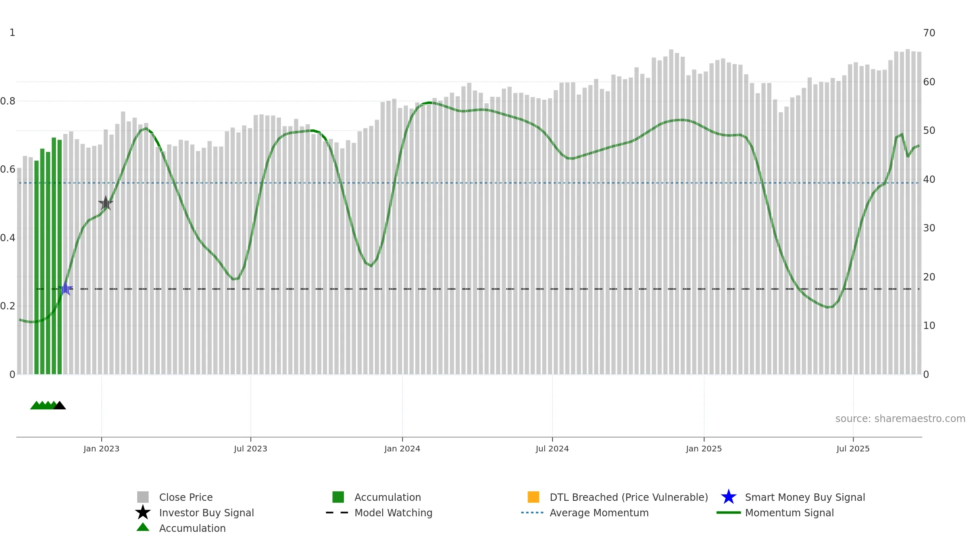Click the green Accumulation square swatch
980x551 pixels.
[338, 497]
